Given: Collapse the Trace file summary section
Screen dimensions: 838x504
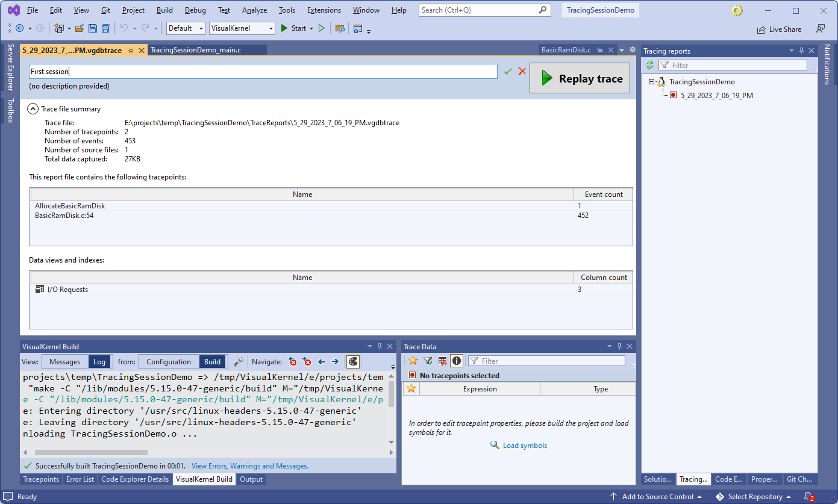Looking at the screenshot, I should [x=33, y=109].
